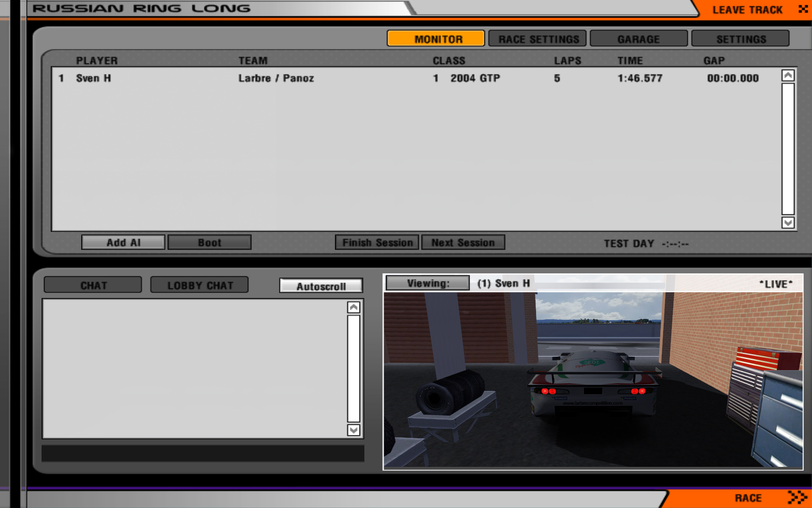This screenshot has height=508, width=812.
Task: Switch to the Chat channel
Action: [93, 285]
